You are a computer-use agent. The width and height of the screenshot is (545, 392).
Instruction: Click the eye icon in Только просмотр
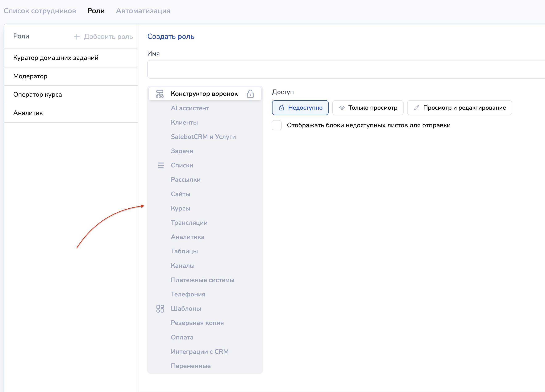coord(342,108)
